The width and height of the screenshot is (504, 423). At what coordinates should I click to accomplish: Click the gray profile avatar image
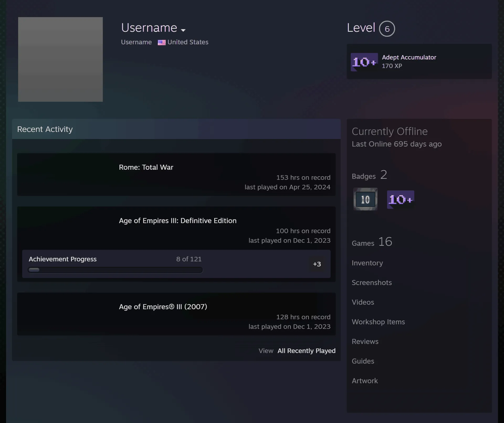coord(60,59)
